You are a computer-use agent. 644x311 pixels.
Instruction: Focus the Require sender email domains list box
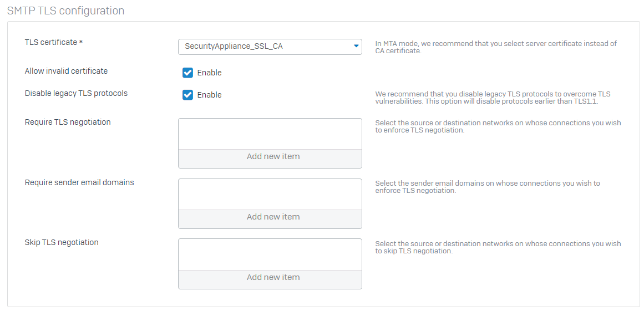click(270, 195)
